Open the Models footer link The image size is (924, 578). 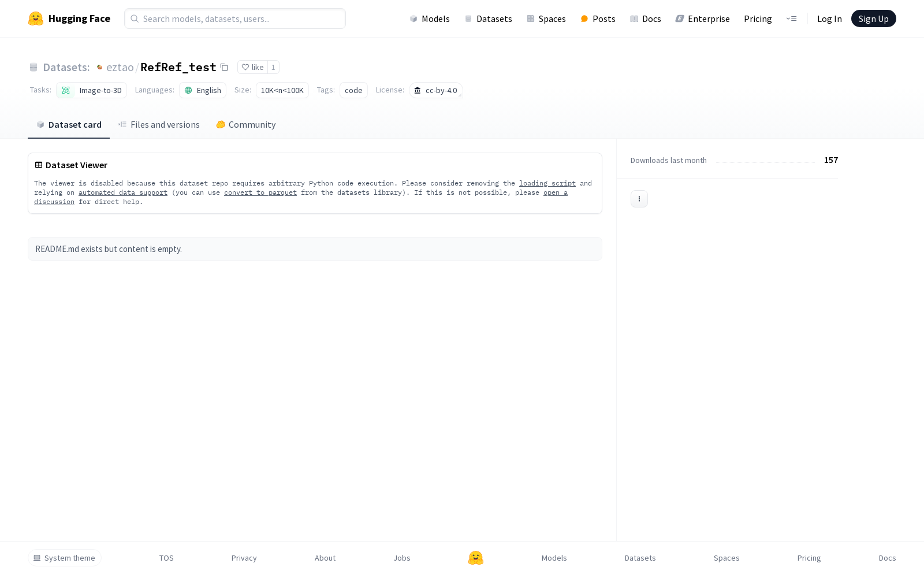[554, 558]
